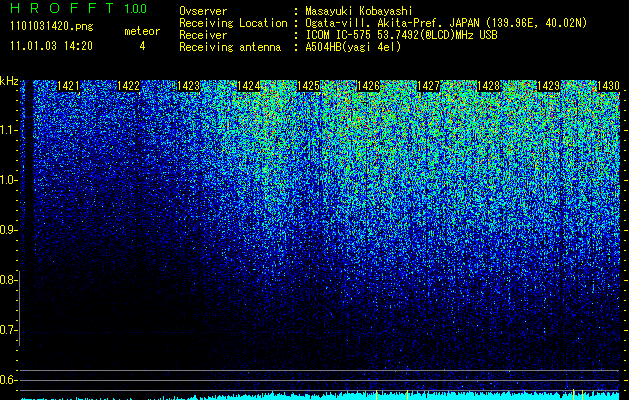629x400 pixels.
Task: Click the 0.9 frequency axis label
Action: [x=8, y=230]
